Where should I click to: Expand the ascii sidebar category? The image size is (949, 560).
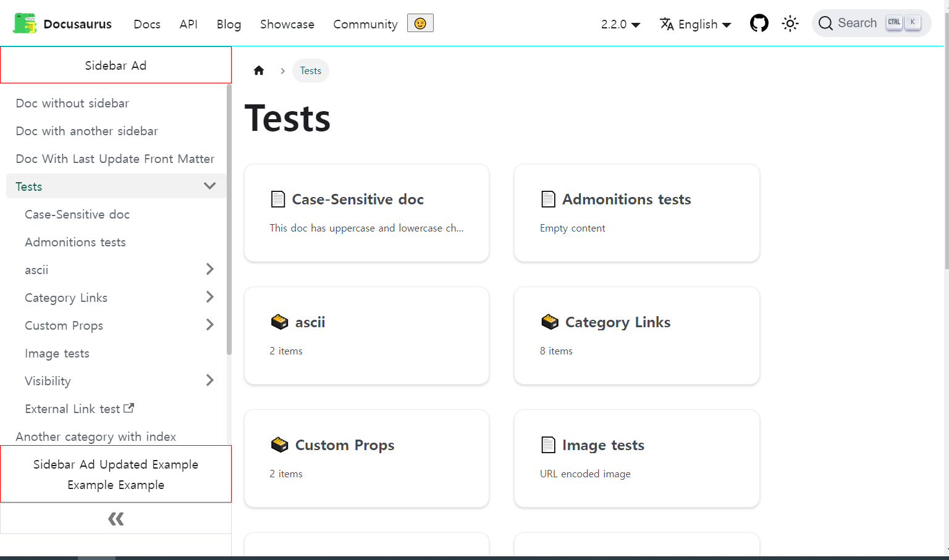(x=209, y=269)
